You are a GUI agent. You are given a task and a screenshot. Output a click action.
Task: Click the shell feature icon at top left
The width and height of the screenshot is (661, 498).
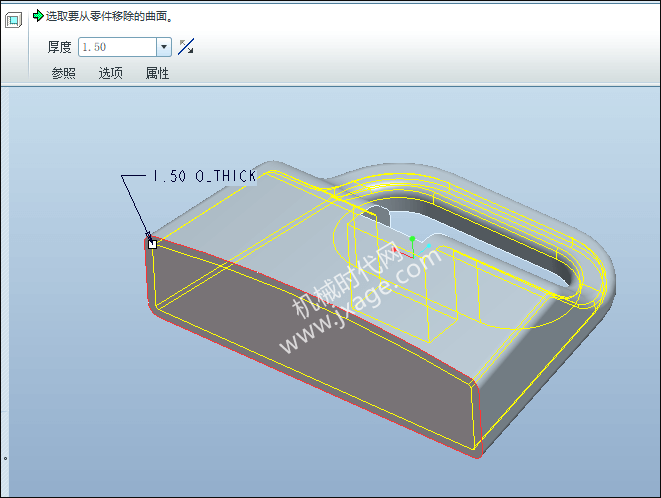pos(13,20)
